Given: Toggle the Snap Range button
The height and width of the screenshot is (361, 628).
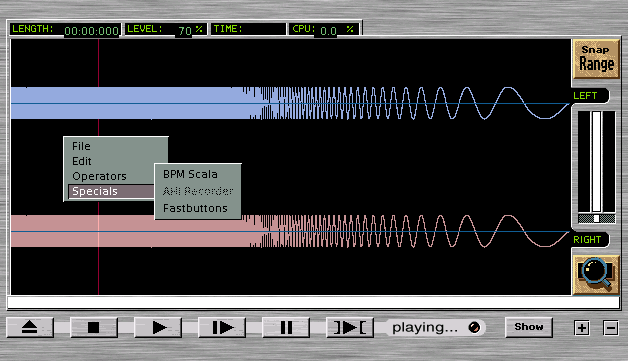Looking at the screenshot, I should [596, 58].
